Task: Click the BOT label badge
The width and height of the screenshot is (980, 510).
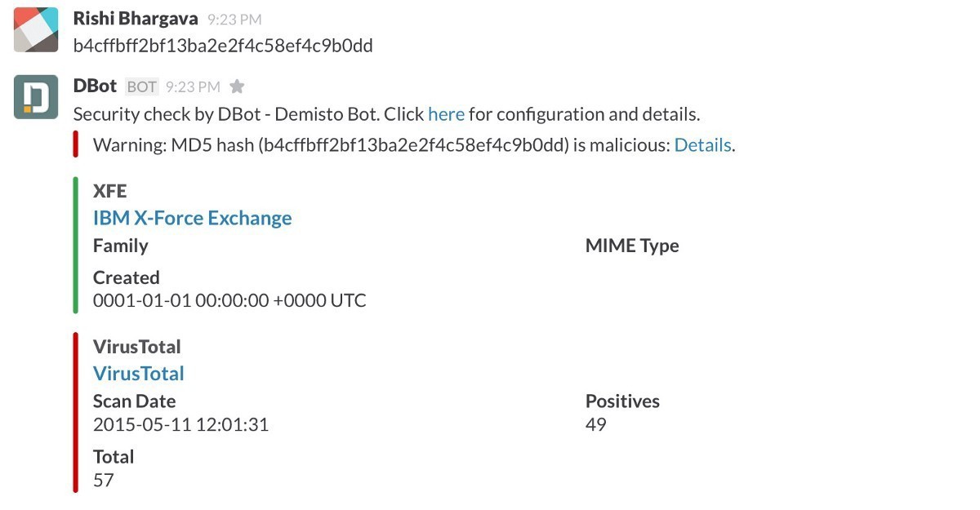Action: click(141, 86)
